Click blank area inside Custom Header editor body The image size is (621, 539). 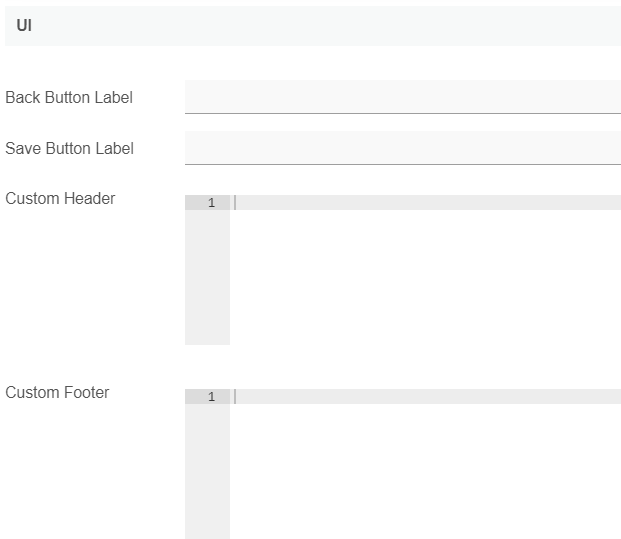(x=425, y=277)
